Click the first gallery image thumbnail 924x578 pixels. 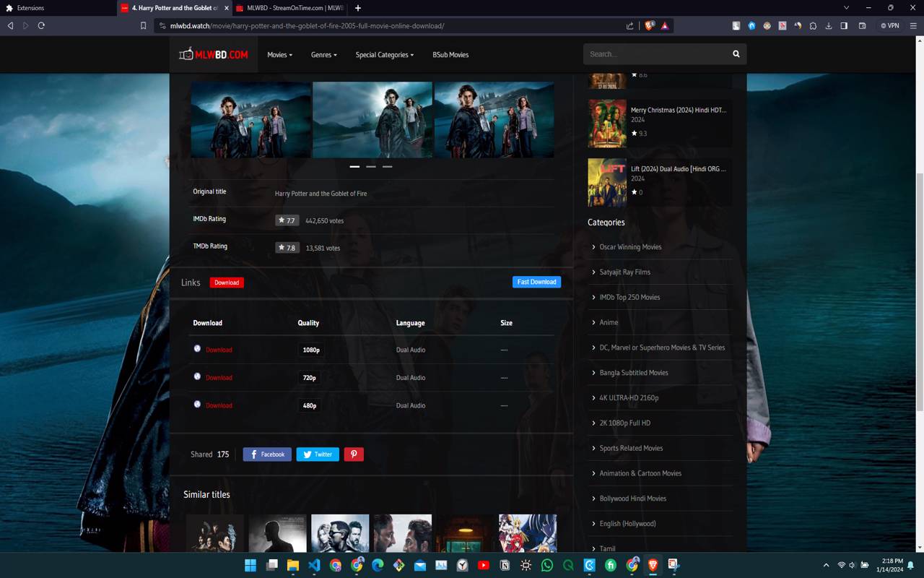250,120
